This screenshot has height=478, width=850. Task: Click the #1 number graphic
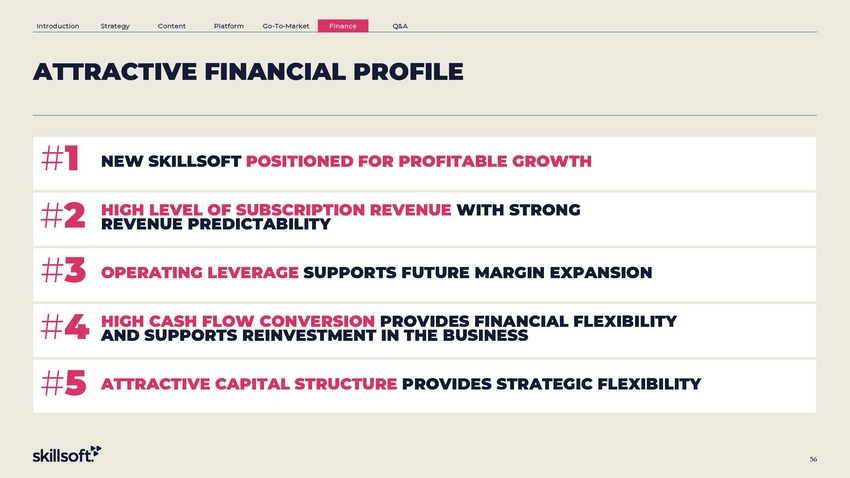[x=60, y=158]
